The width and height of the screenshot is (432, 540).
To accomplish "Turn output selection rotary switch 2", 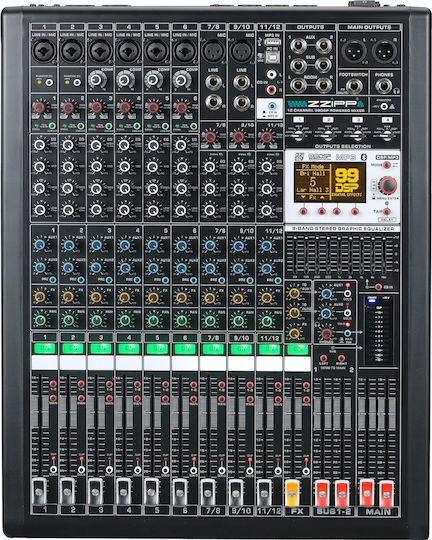I will [x=328, y=135].
